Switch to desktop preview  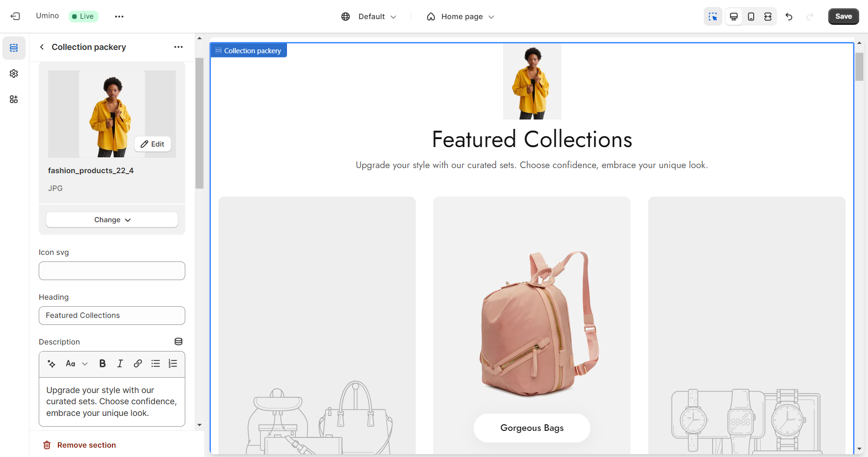point(734,16)
